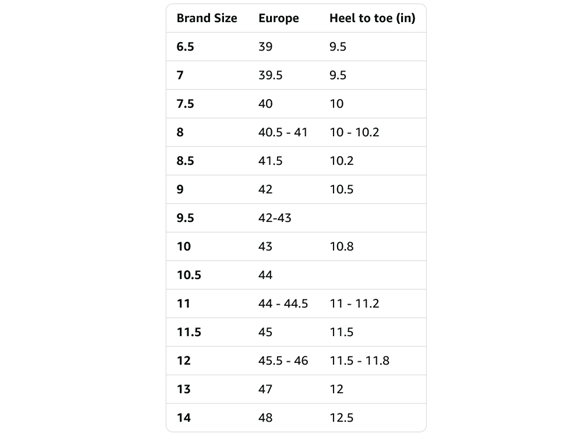Click the Brand Size column header
The image size is (588, 441).
207,18
